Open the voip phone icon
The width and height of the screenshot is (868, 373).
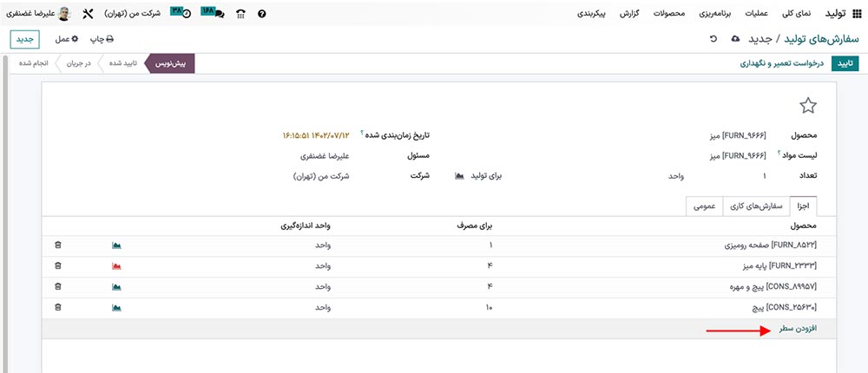coord(240,14)
